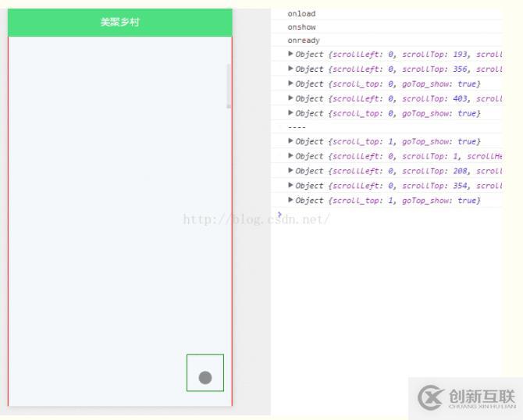Tap the gray circular go-to-top button
The image size is (523, 420).
[x=205, y=378]
